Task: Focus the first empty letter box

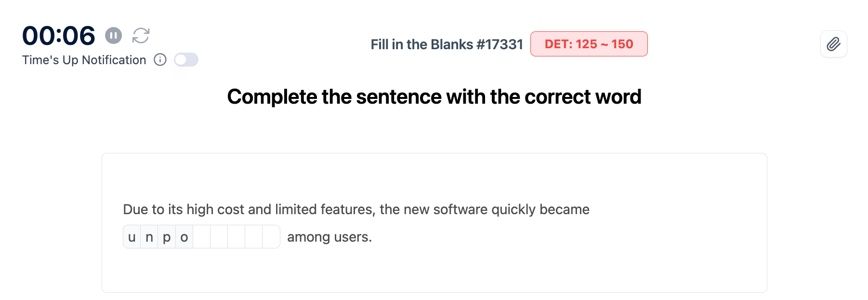Action: 202,237
